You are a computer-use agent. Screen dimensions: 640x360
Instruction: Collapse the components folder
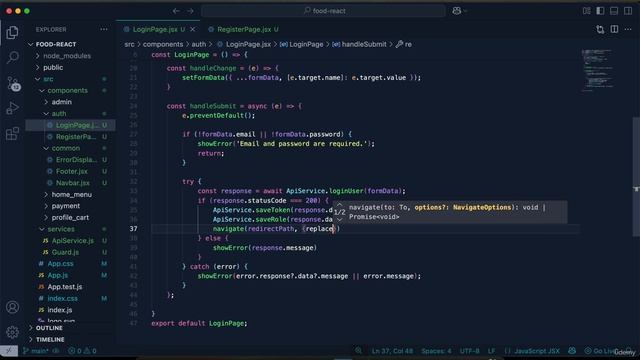coord(67,90)
